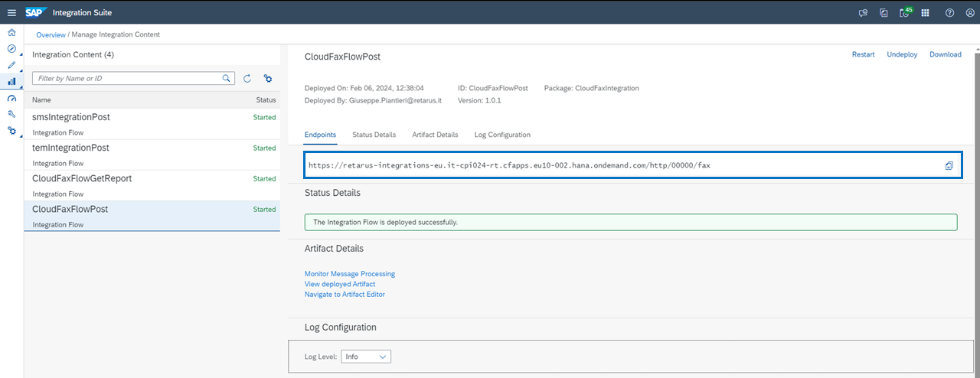Open the Design pencil icon in sidebar
This screenshot has height=378, width=980.
point(11,65)
